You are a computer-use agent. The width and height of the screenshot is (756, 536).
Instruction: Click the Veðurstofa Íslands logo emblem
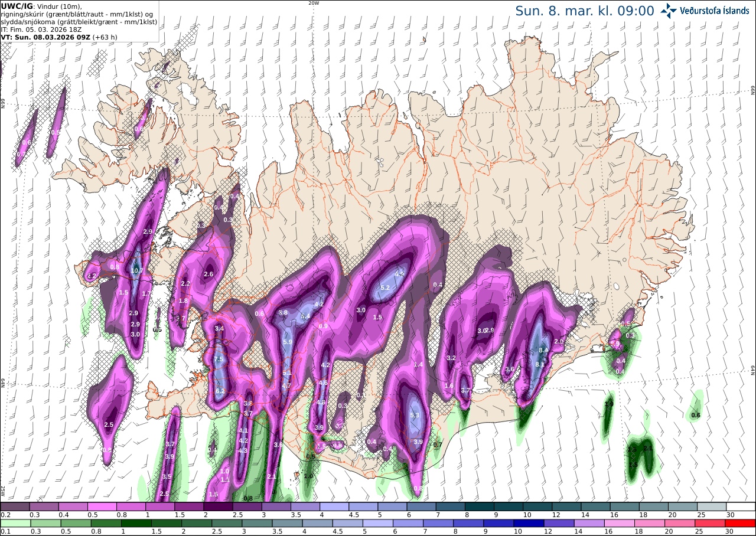coord(669,11)
